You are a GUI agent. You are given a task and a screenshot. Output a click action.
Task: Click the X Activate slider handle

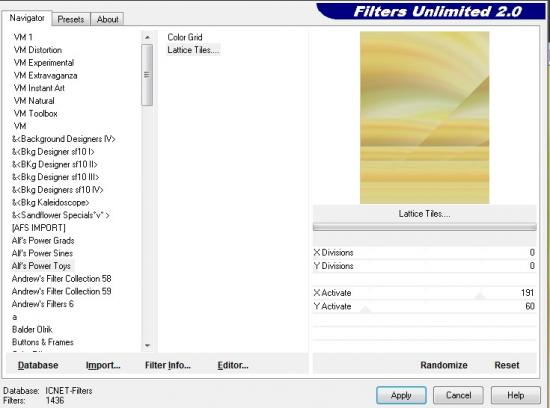(480, 296)
